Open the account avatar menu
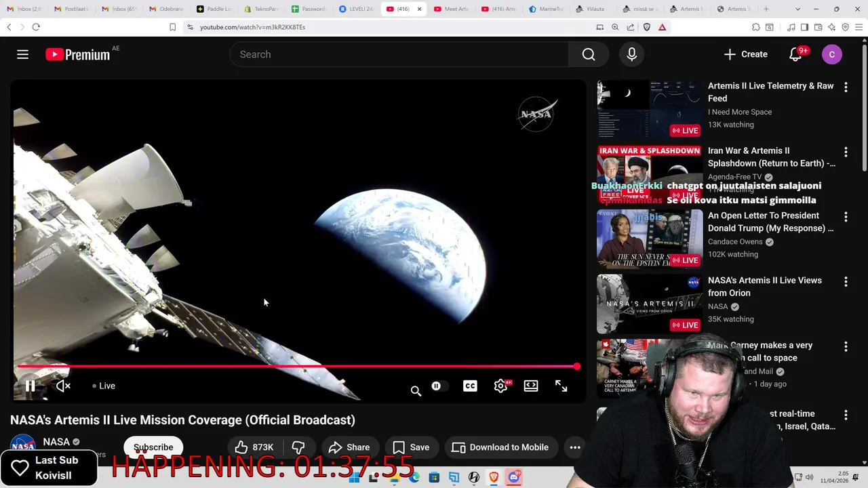This screenshot has width=868, height=488. pyautogui.click(x=832, y=54)
